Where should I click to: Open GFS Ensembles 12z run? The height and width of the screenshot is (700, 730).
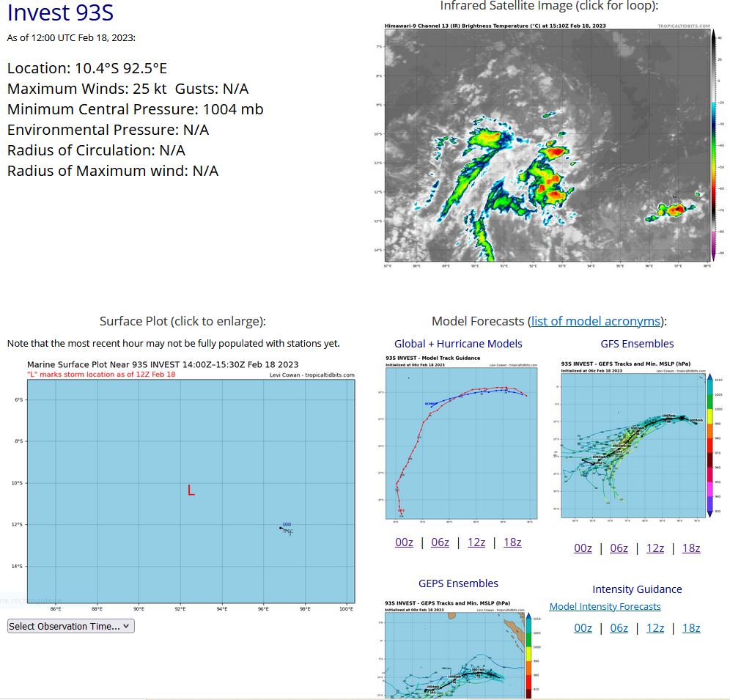pos(655,548)
